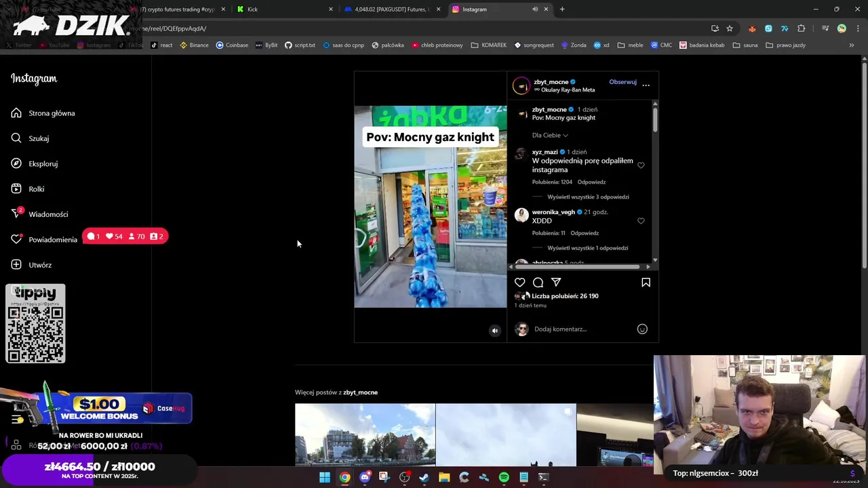
Task: Expand the meble bookmarks folder
Action: pyautogui.click(x=631, y=45)
